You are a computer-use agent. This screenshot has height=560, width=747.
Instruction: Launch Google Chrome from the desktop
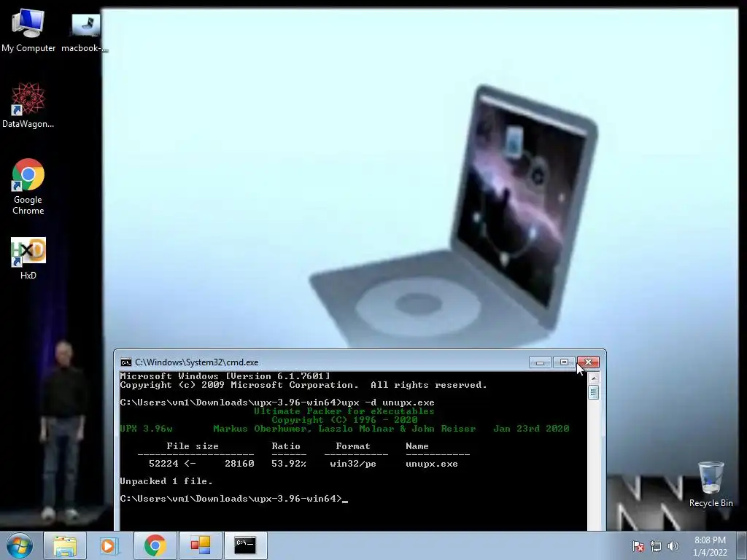click(28, 187)
